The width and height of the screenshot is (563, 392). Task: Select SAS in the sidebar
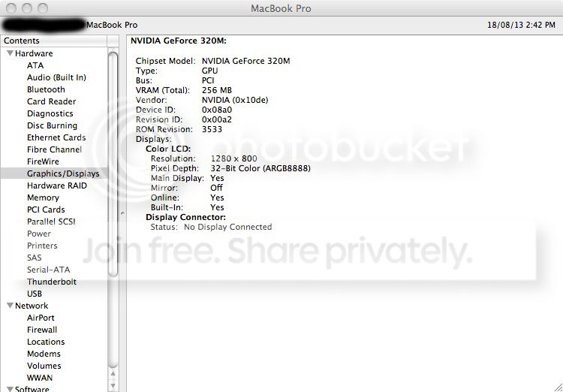[34, 258]
